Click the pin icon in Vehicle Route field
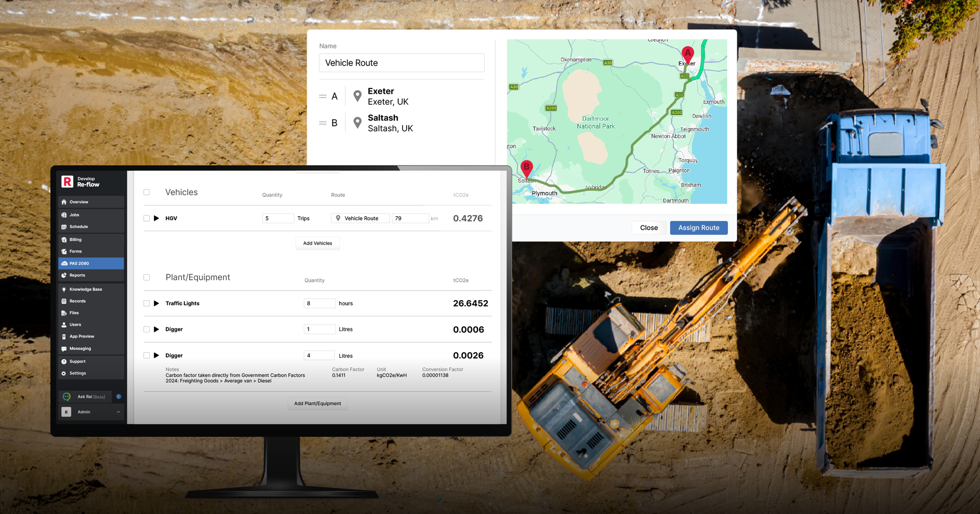The width and height of the screenshot is (980, 514). pos(338,218)
